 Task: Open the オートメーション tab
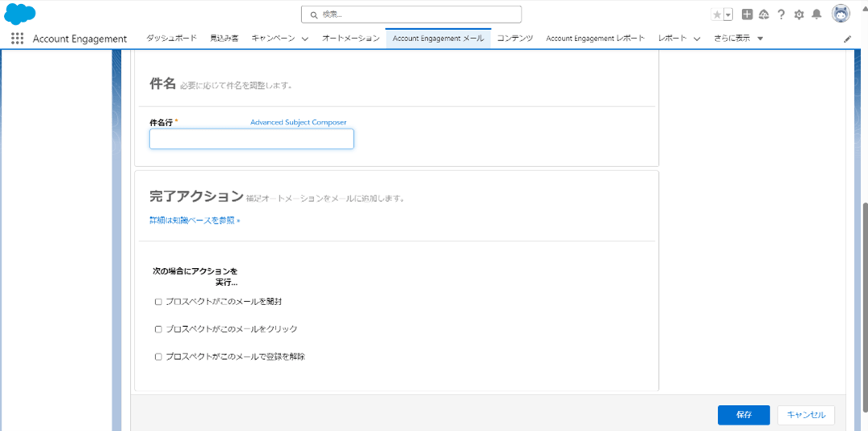pos(350,38)
